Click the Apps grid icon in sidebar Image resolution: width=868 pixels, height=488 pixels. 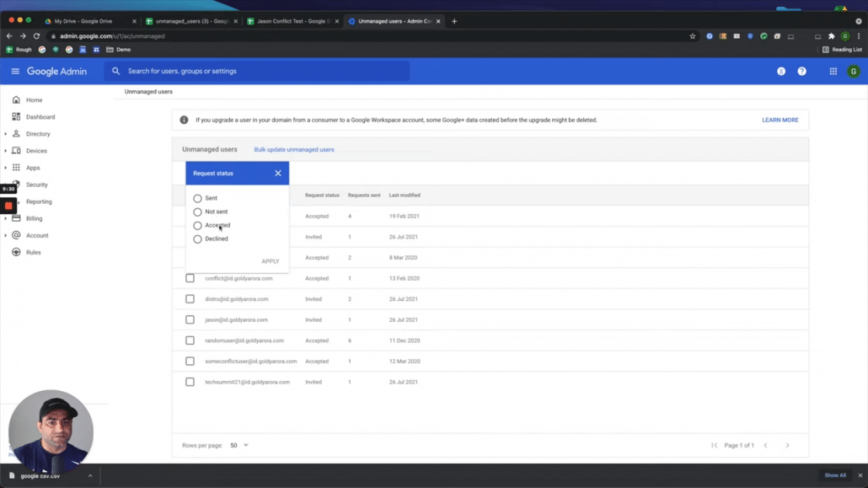(x=16, y=168)
